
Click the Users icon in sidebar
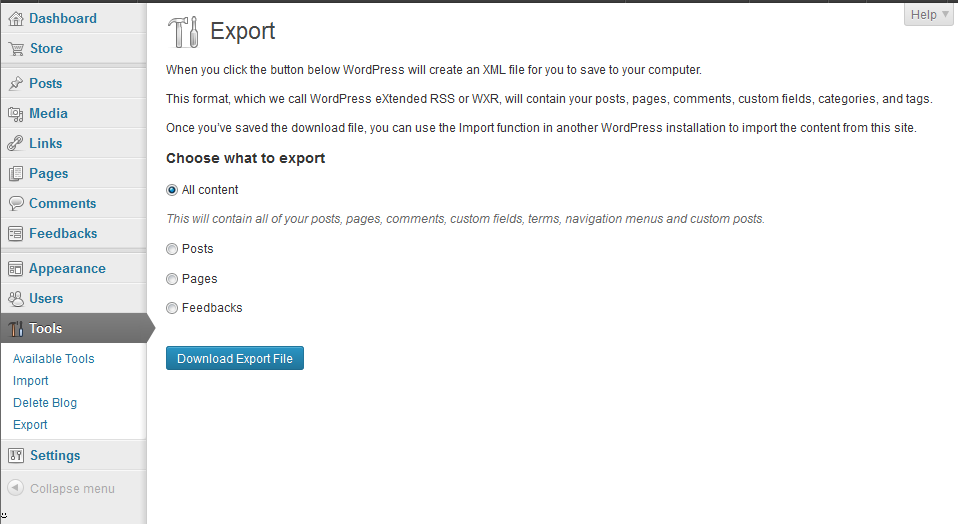tap(15, 298)
